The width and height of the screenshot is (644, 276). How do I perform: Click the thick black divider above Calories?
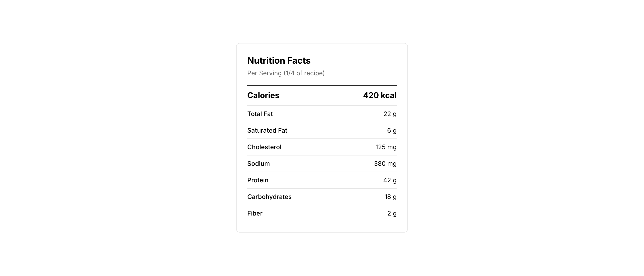(x=322, y=85)
